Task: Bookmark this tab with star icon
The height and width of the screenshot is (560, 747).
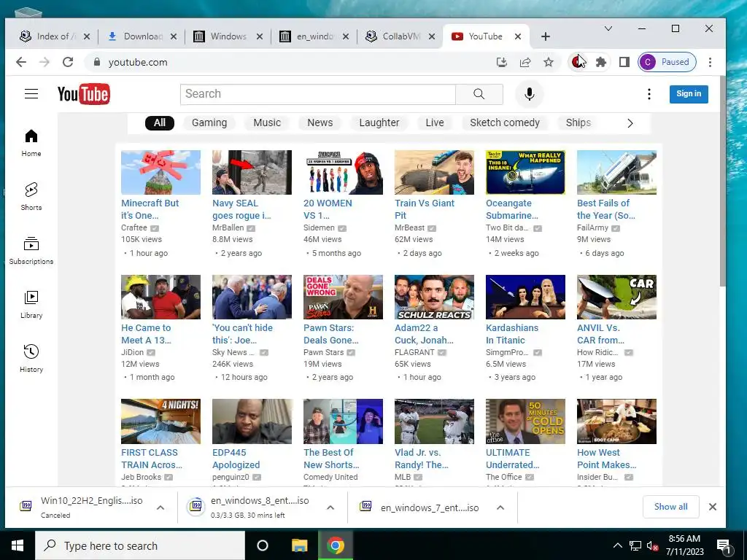Action: point(549,62)
